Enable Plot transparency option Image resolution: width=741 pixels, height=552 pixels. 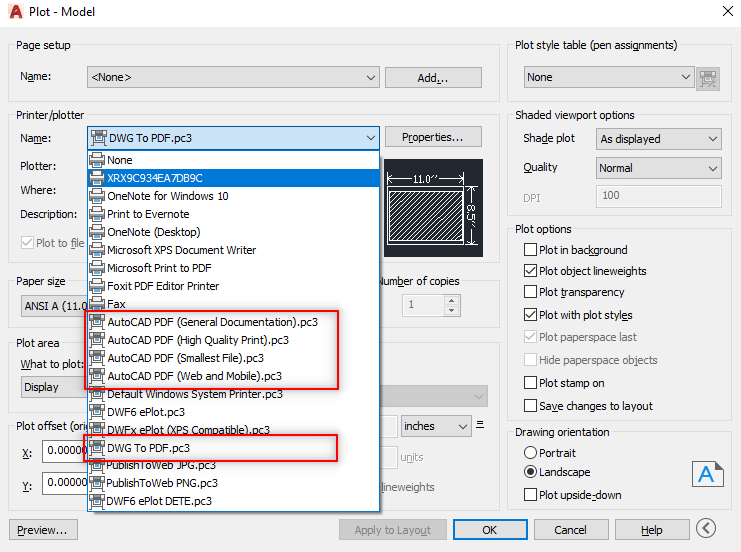pos(530,292)
